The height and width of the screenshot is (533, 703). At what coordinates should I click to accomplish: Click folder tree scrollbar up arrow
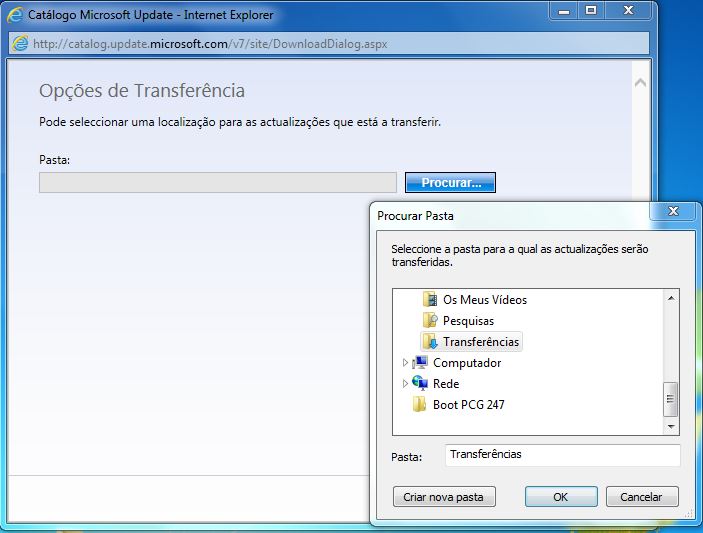pos(671,298)
